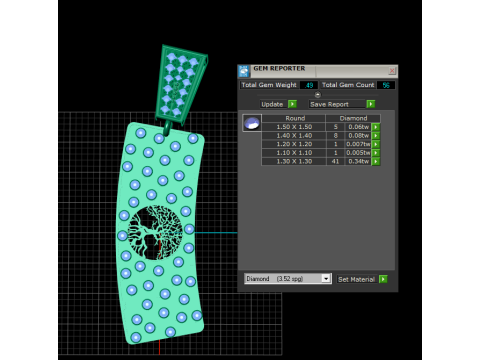
Task: Click the 0.08tw weight cell
Action: pos(358,136)
